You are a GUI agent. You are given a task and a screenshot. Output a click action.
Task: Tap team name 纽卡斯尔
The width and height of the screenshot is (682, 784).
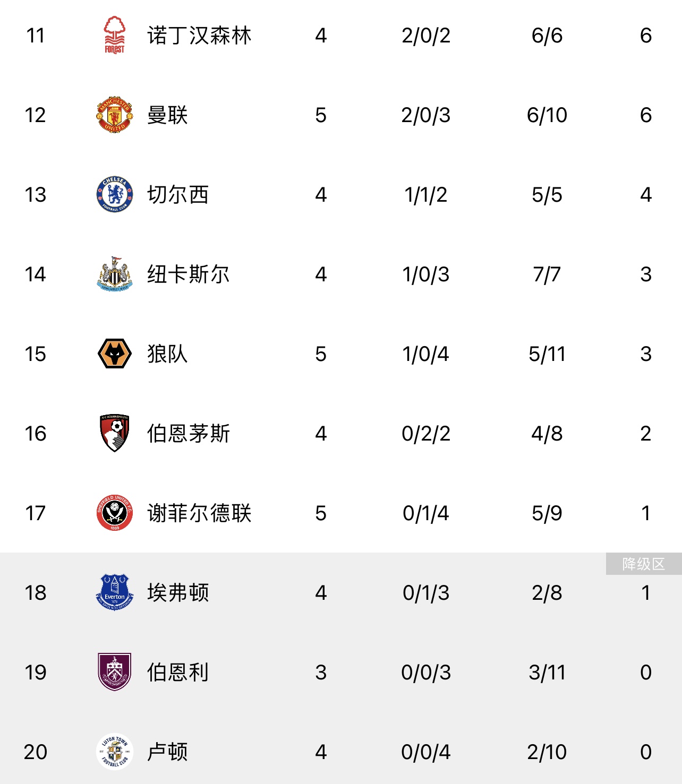tap(189, 274)
